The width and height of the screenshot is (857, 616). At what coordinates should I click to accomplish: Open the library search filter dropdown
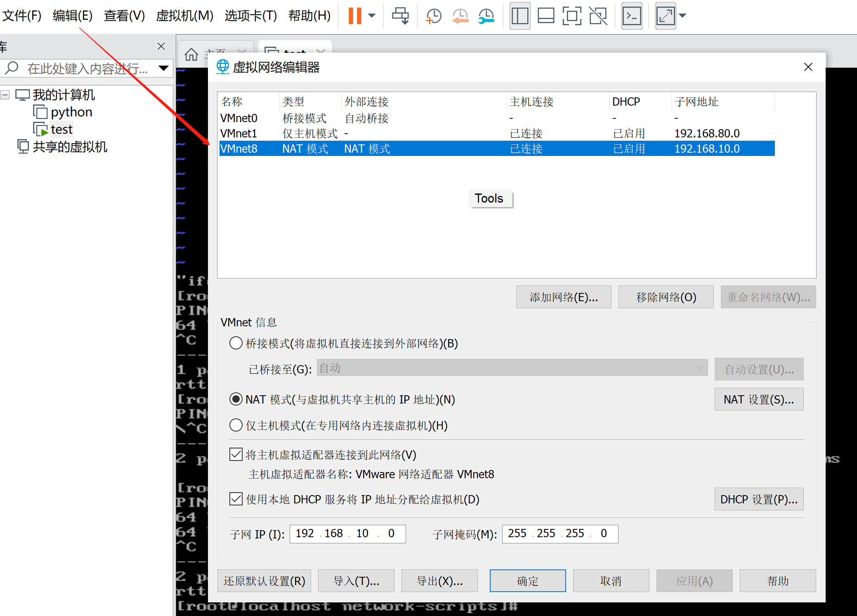[164, 68]
